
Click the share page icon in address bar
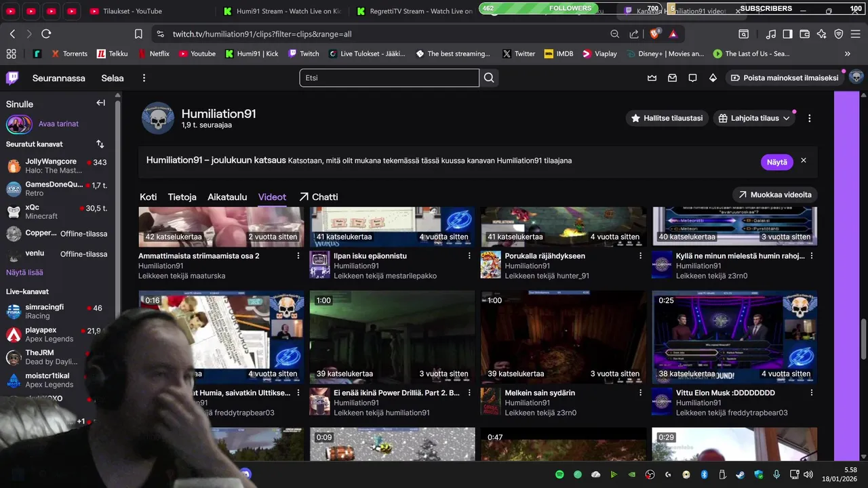coord(634,34)
